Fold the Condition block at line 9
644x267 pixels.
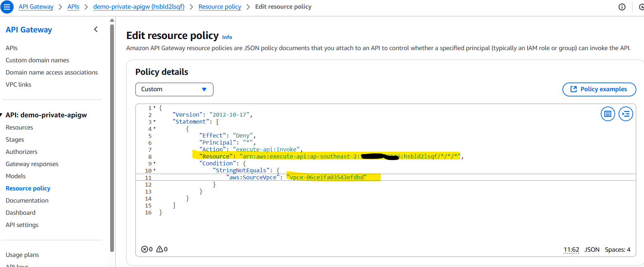coord(154,163)
